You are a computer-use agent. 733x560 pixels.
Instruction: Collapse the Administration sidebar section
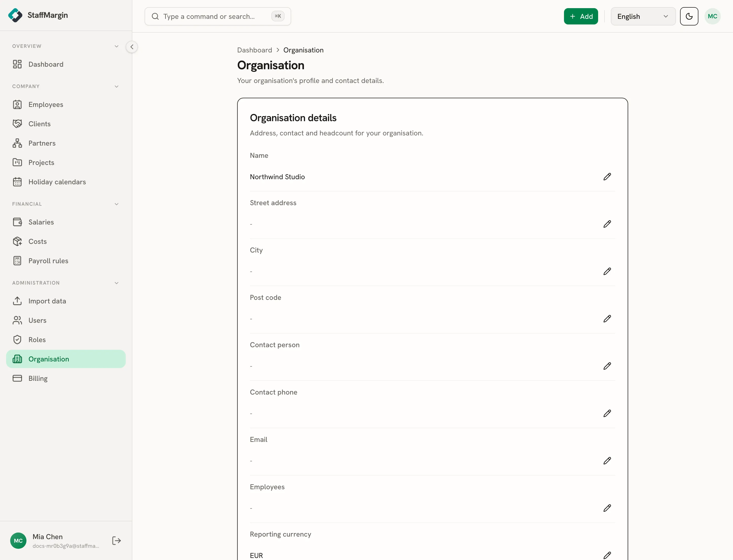(x=116, y=283)
